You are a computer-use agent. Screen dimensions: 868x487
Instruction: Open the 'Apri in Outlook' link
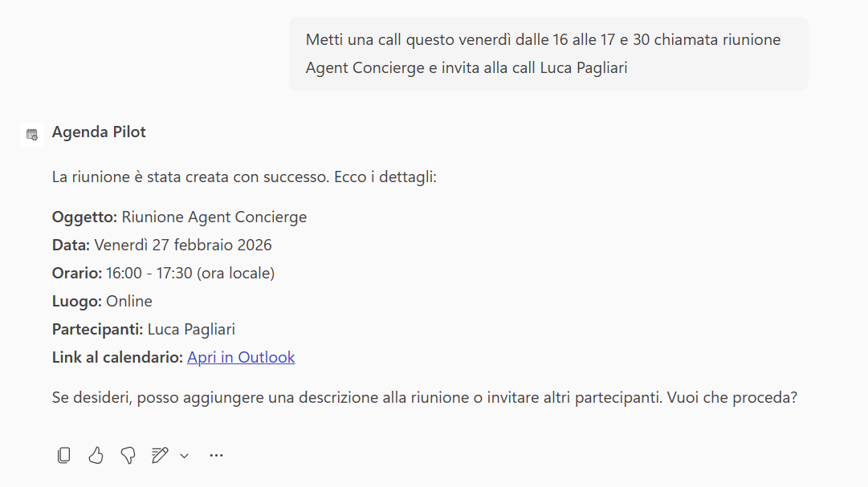tap(241, 358)
